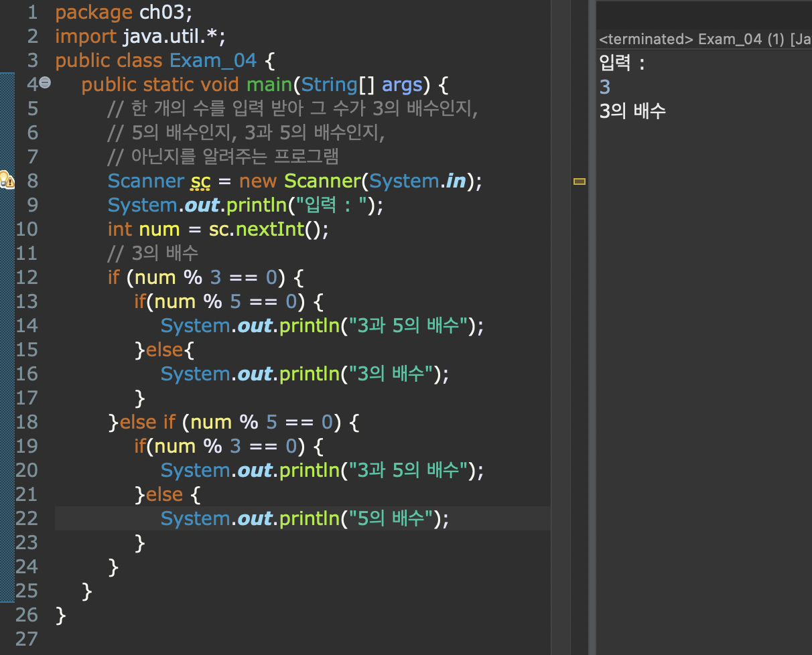This screenshot has width=812, height=655.
Task: Click the '}else {' on line 21
Action: (168, 495)
